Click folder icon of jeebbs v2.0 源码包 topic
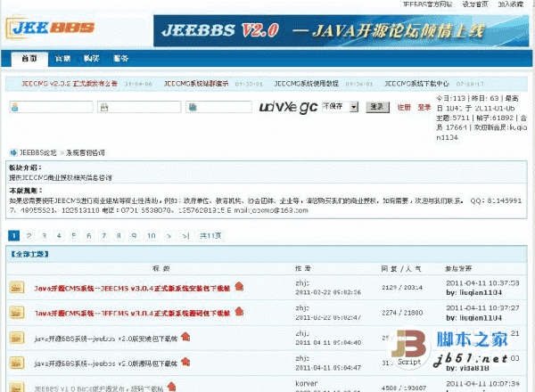 17,363
